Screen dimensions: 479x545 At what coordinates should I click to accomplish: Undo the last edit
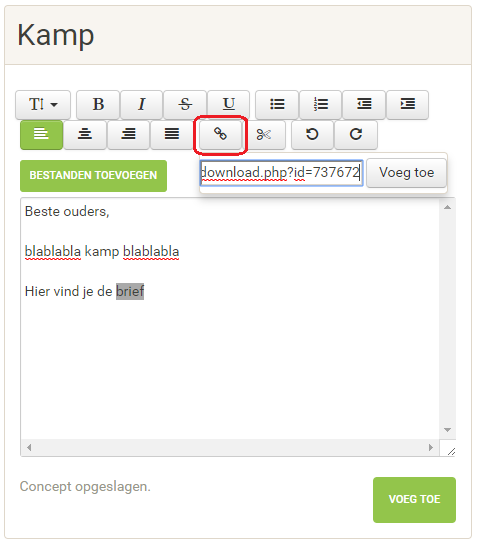point(312,135)
